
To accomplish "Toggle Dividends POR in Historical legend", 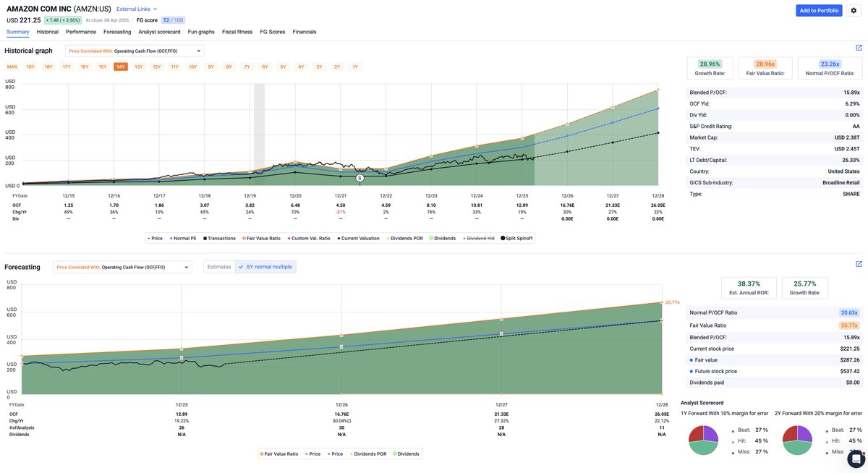I will click(x=405, y=238).
